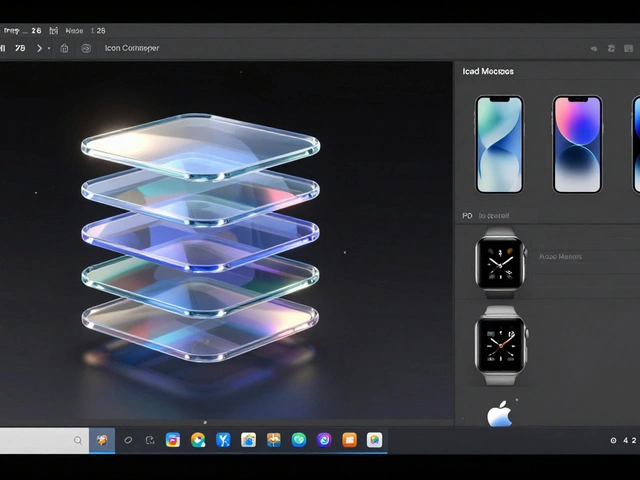Image resolution: width=640 pixels, height=480 pixels.
Task: Open the blue folder photo app in taskbar
Action: click(248, 440)
